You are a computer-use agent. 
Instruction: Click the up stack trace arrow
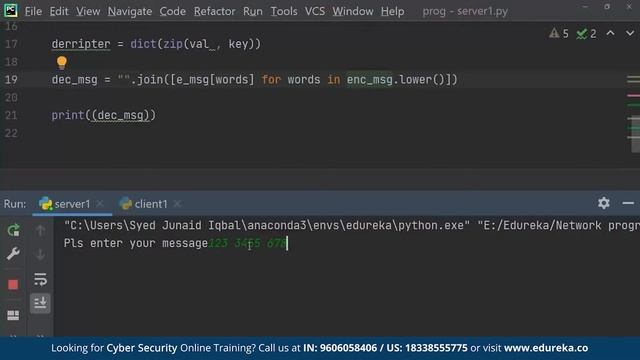[40, 231]
